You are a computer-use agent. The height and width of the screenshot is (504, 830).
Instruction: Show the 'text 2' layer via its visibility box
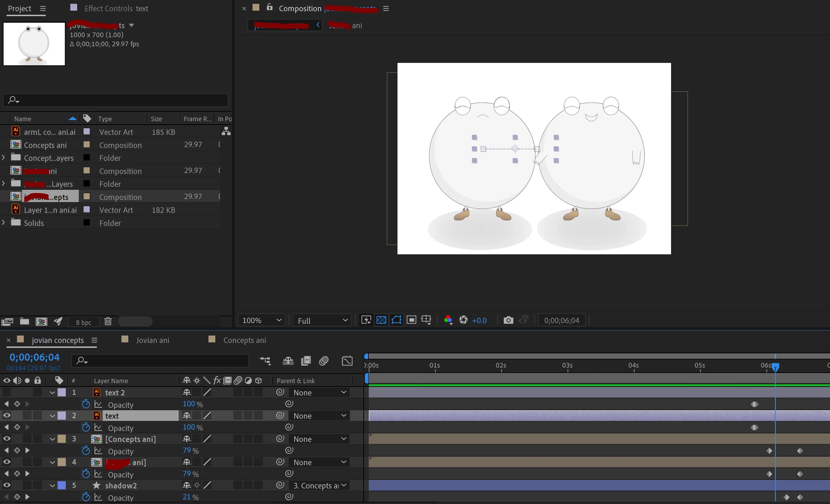7,392
